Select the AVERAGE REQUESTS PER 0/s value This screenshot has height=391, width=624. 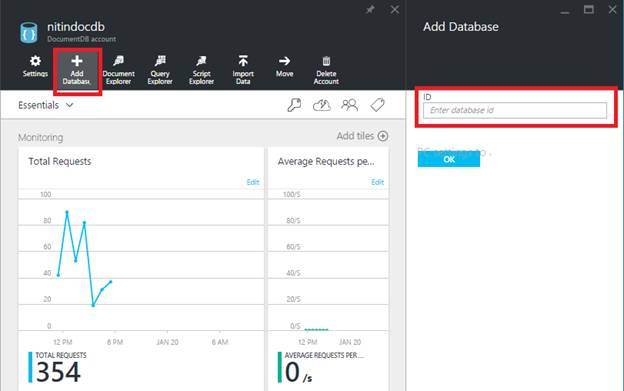pyautogui.click(x=298, y=372)
